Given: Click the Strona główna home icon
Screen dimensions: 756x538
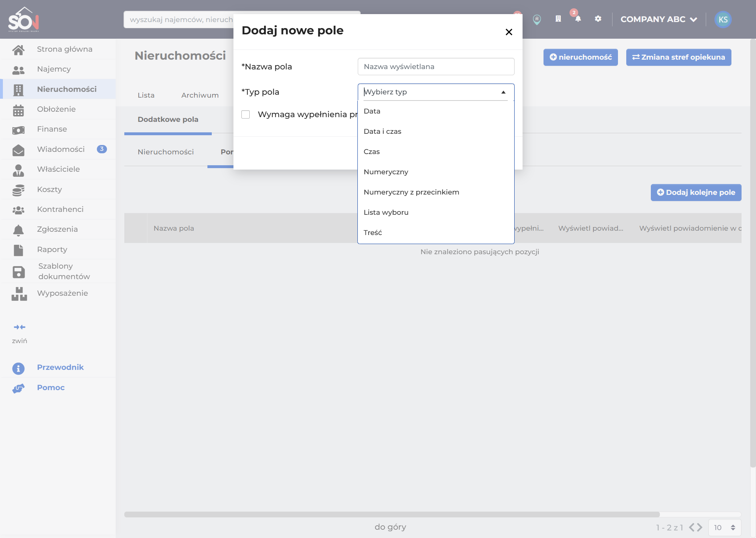Looking at the screenshot, I should point(18,50).
